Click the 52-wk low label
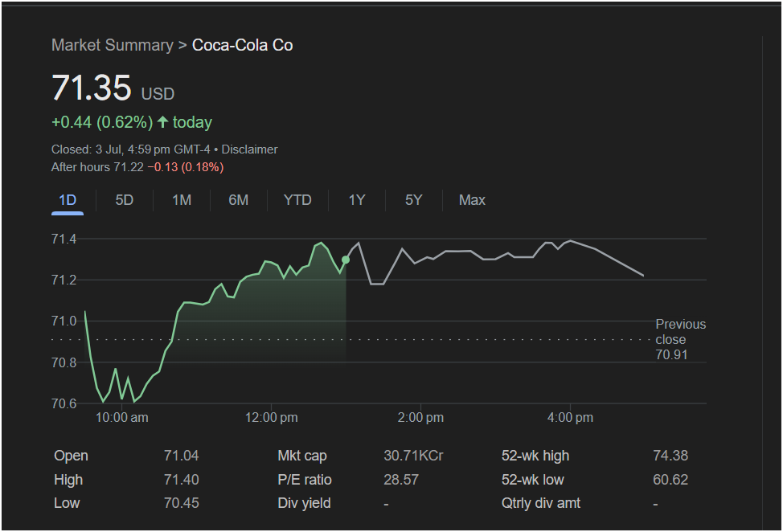 (x=533, y=480)
